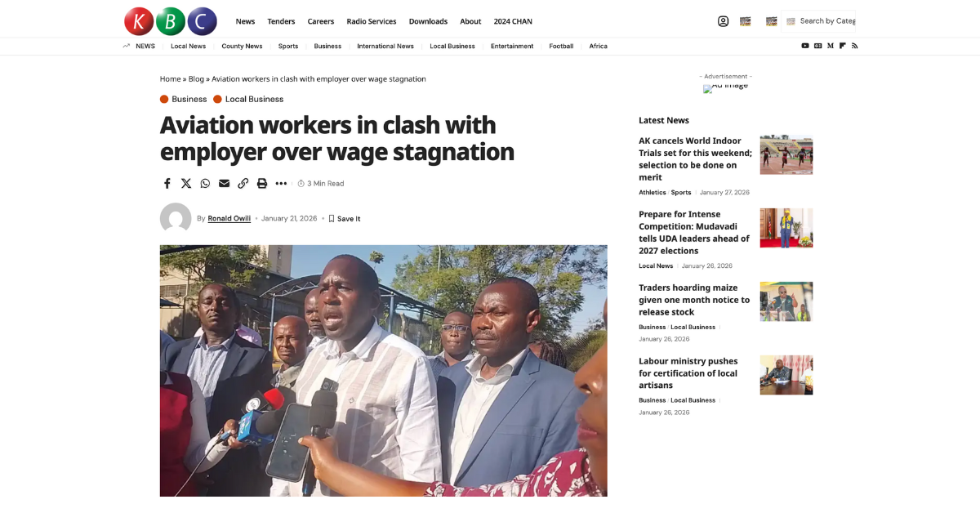Share article on Facebook

point(167,184)
